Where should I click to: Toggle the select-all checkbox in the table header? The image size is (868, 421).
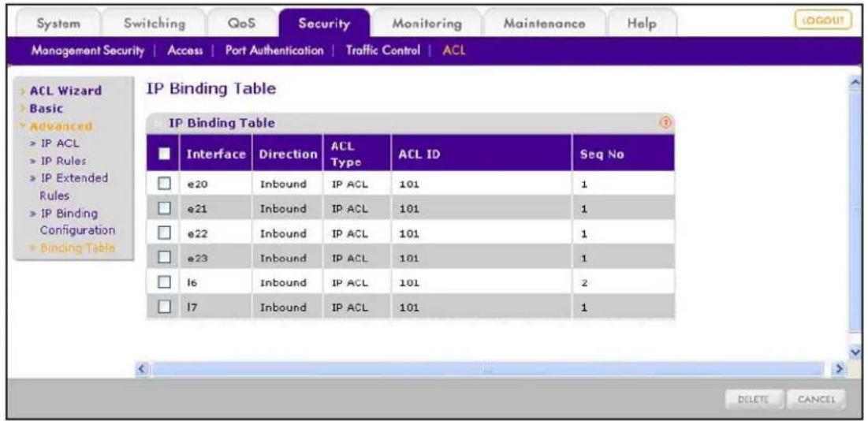(x=163, y=155)
